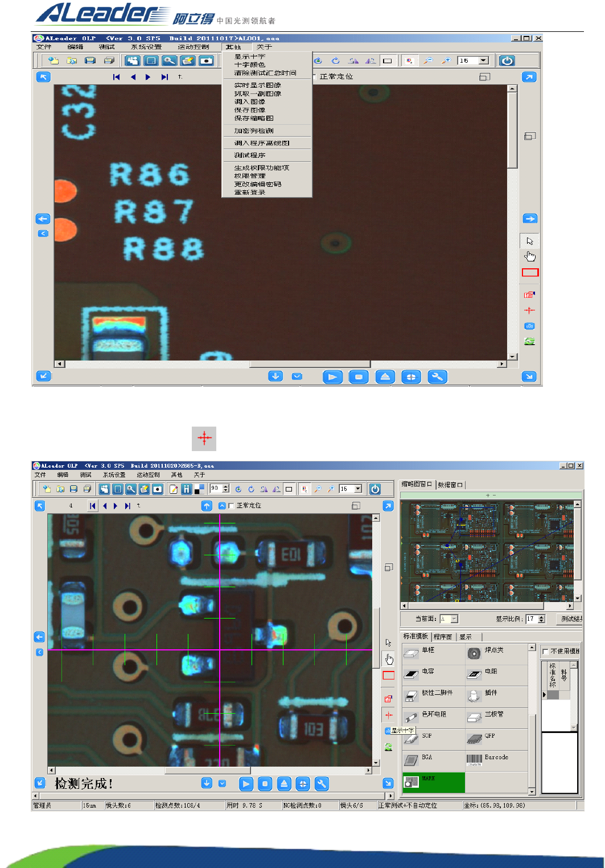Jump to last frame in AL001 navigation
605x868 pixels.
click(164, 77)
